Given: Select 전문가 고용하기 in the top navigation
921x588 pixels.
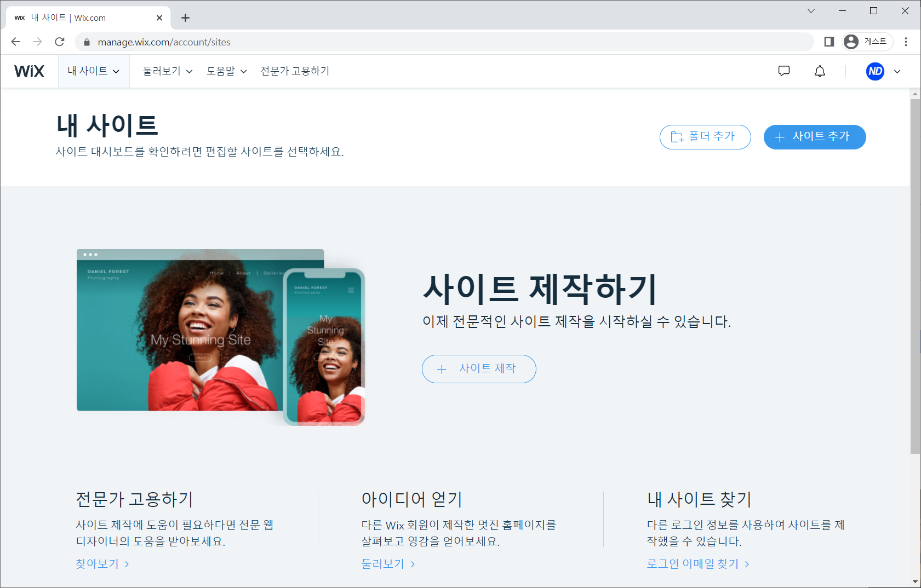Looking at the screenshot, I should (295, 71).
